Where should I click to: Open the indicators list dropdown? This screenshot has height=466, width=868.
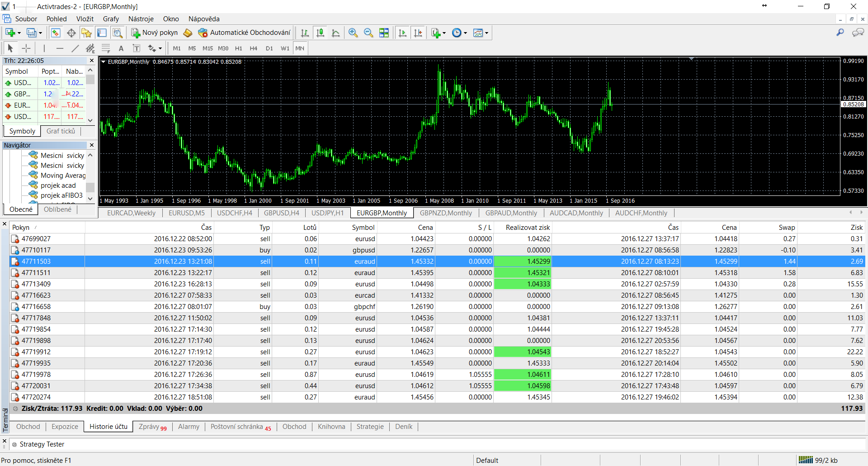coord(439,33)
